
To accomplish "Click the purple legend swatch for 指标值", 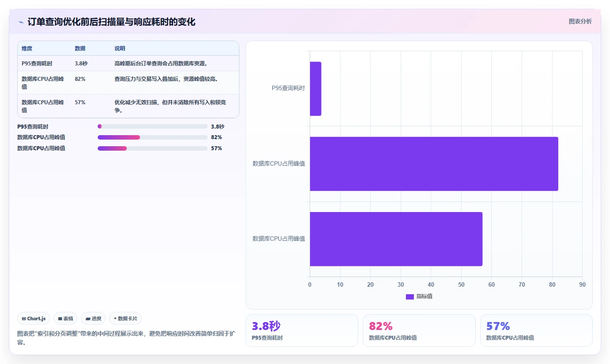I will [409, 296].
